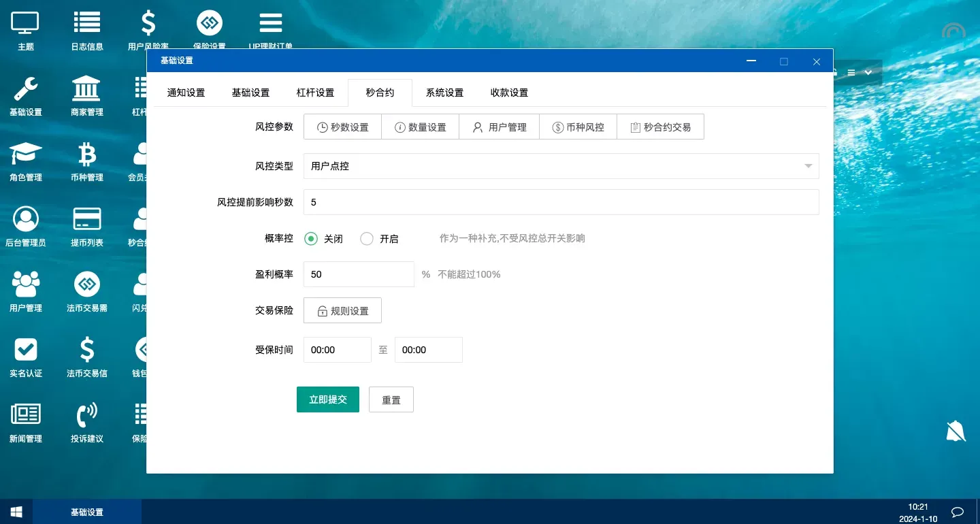Switch to the 杠杆设置 tab
Image resolution: width=980 pixels, height=524 pixels.
coord(315,93)
